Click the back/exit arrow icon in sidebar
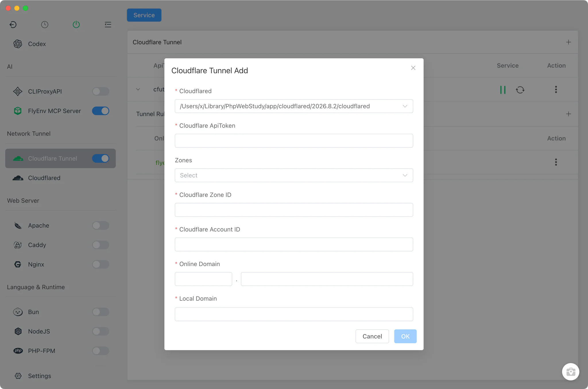The width and height of the screenshot is (588, 389). [13, 24]
